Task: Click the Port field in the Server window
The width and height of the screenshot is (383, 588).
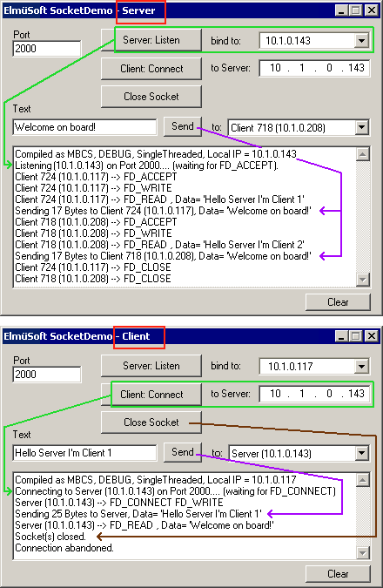Action: click(x=47, y=49)
